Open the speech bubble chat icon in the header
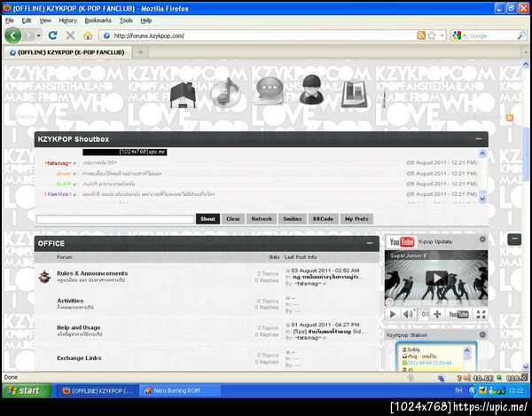The width and height of the screenshot is (532, 416). coord(269,91)
